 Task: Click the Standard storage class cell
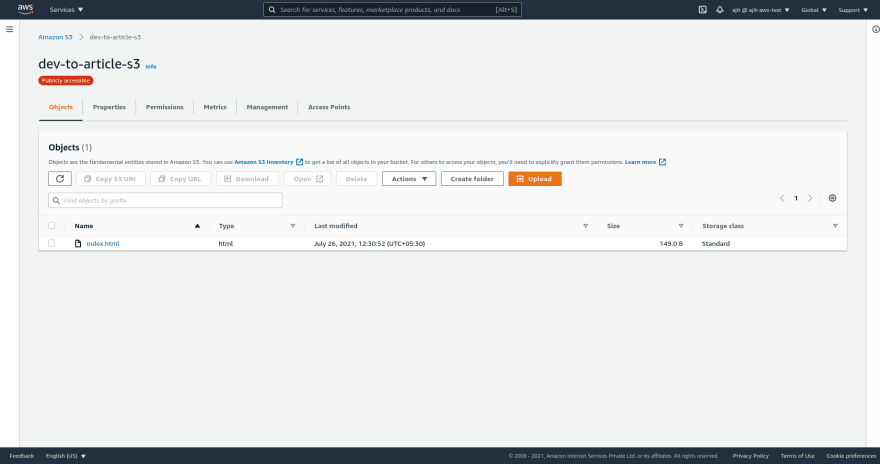[716, 244]
